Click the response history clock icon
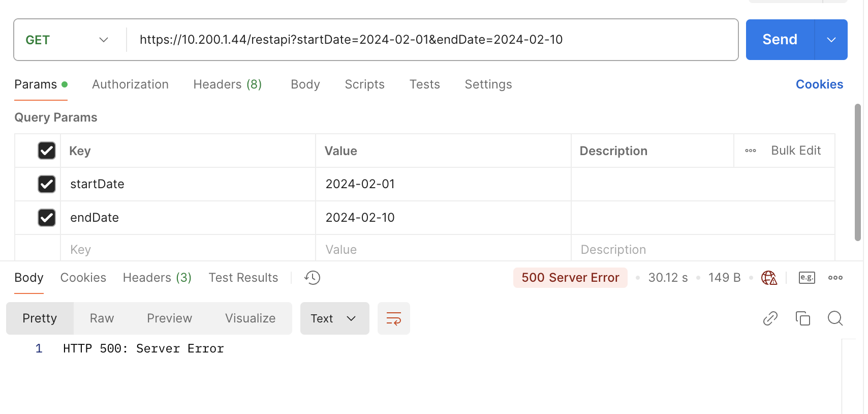Viewport: 868px width, 414px height. tap(312, 278)
